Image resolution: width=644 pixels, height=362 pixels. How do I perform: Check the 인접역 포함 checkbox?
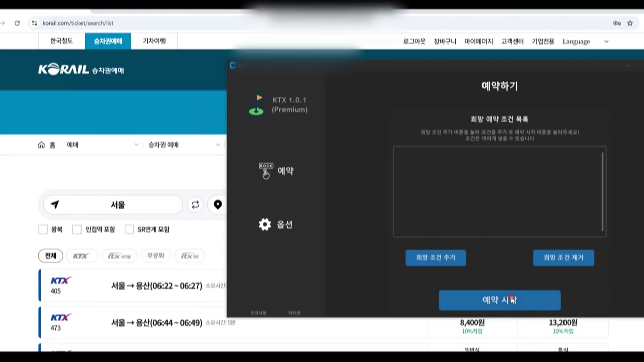[x=77, y=229]
